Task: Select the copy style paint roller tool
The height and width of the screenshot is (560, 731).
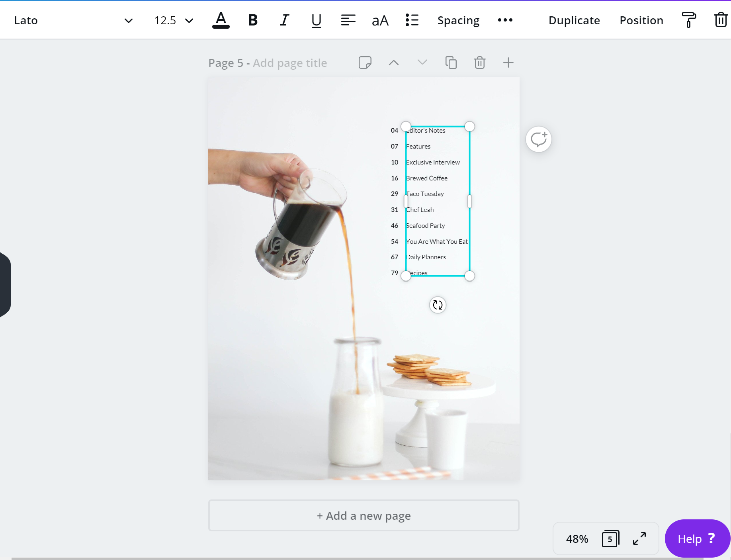Action: (688, 20)
